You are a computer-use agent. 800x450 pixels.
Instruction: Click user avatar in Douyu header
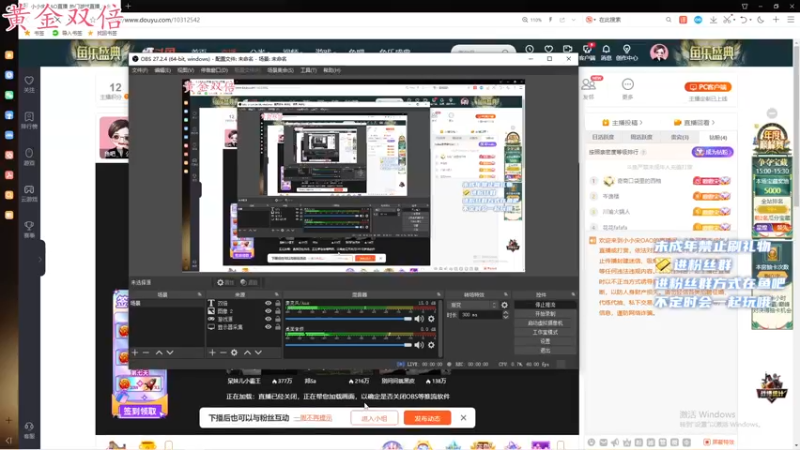(659, 53)
